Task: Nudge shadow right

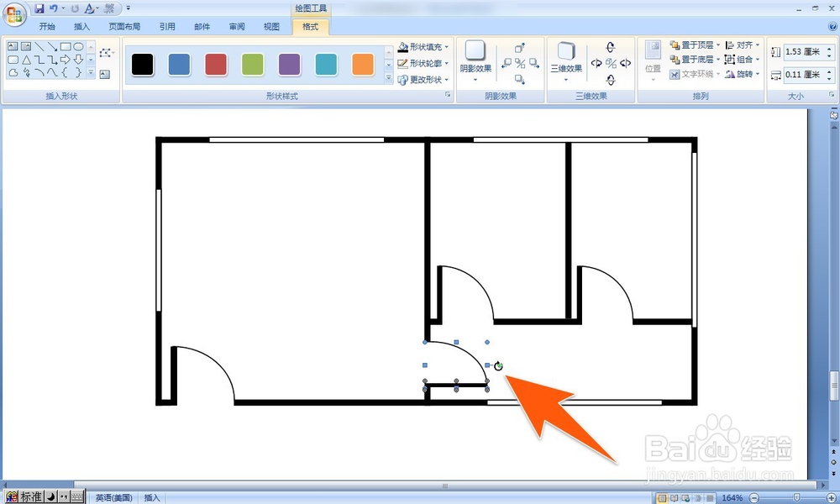Action: click(x=533, y=63)
